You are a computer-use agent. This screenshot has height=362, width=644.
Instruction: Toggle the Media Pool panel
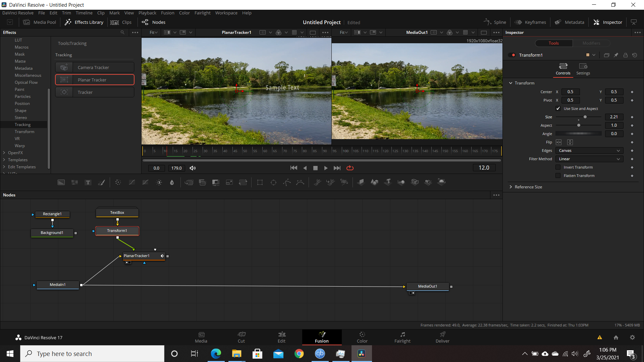40,22
